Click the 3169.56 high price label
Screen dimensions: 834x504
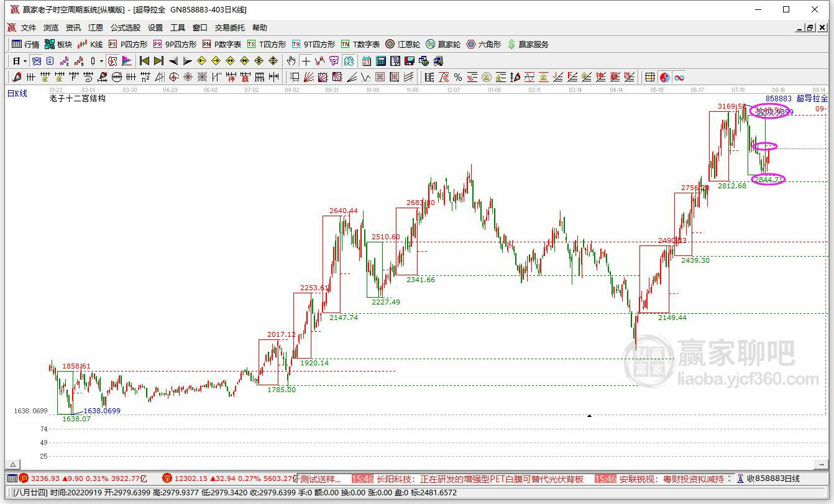731,106
